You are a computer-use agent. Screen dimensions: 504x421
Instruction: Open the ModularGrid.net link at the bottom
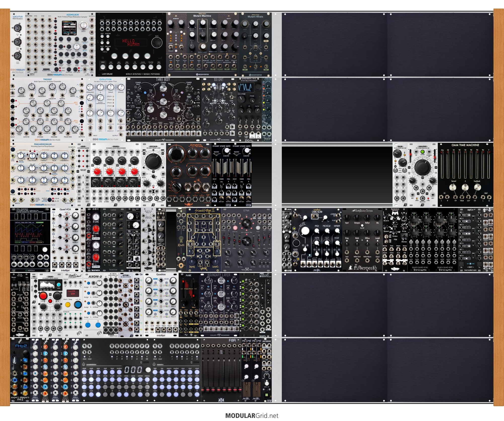[x=252, y=415]
